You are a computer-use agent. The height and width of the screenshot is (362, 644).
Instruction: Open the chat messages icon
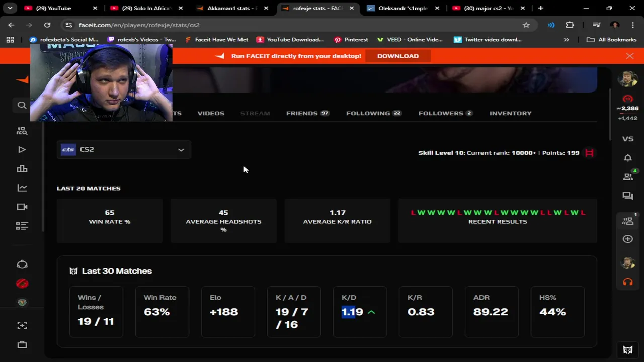coord(627,196)
